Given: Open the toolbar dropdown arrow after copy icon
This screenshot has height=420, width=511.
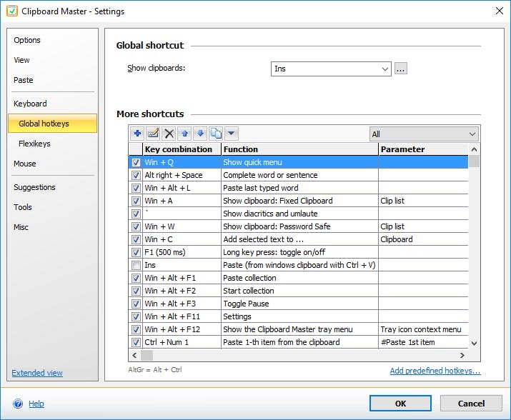Looking at the screenshot, I should coord(232,134).
